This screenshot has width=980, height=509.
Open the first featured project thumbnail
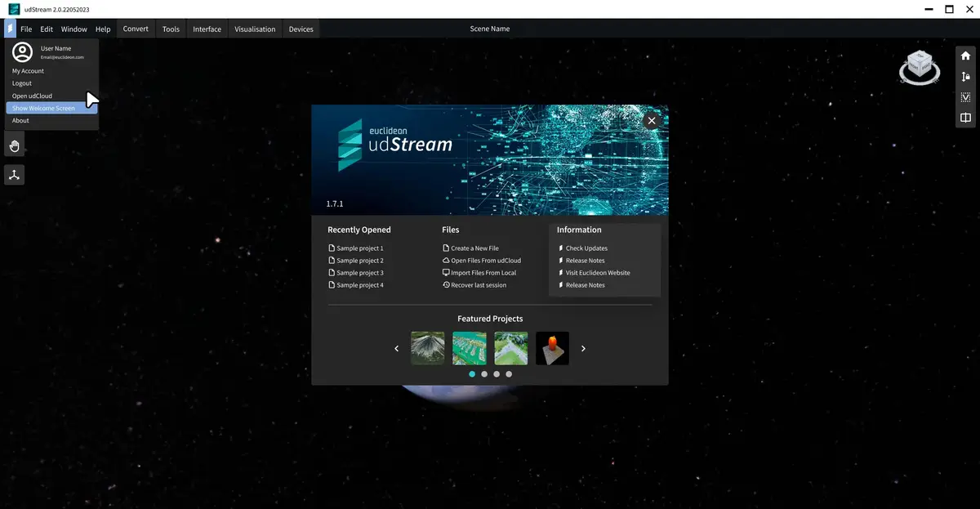tap(428, 348)
